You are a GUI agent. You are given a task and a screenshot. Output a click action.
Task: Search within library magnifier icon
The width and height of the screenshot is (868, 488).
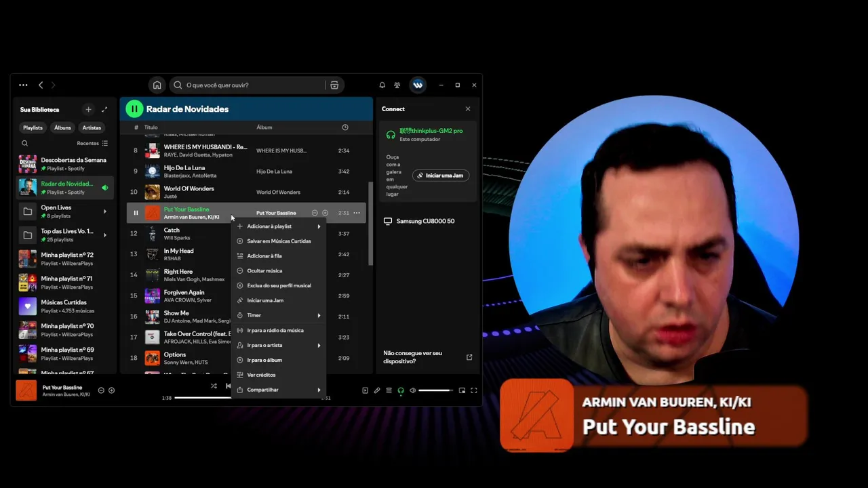24,144
